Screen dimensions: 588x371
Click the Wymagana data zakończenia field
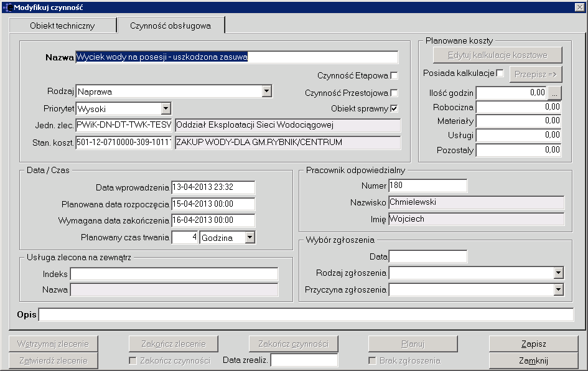213,220
